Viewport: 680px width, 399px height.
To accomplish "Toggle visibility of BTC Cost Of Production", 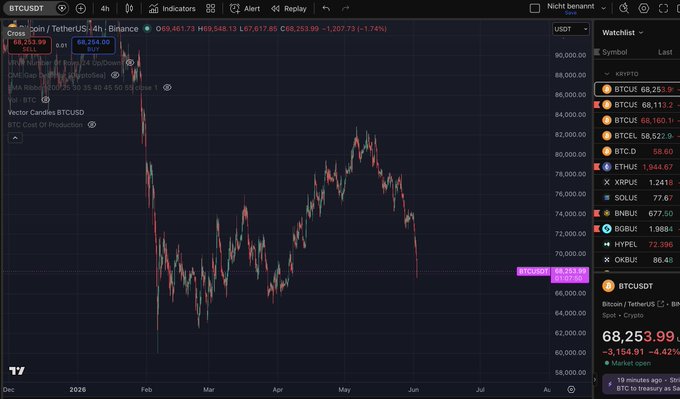I will (92, 124).
